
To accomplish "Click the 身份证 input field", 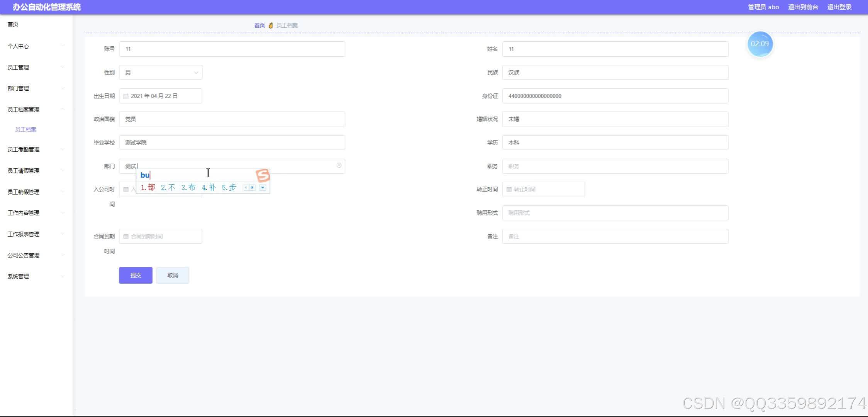I will click(615, 96).
